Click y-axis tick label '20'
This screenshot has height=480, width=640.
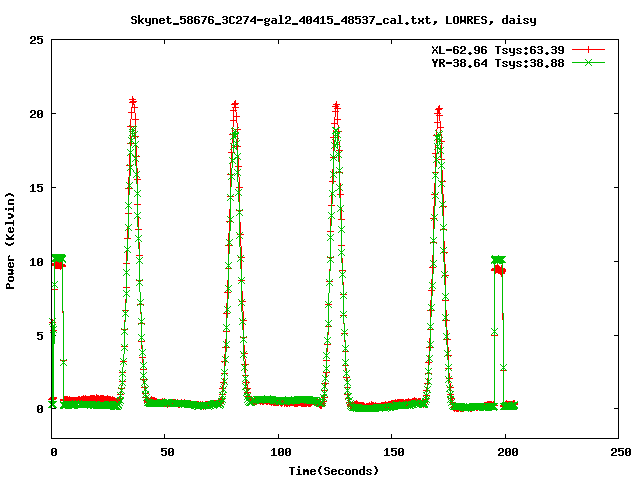click(36, 114)
